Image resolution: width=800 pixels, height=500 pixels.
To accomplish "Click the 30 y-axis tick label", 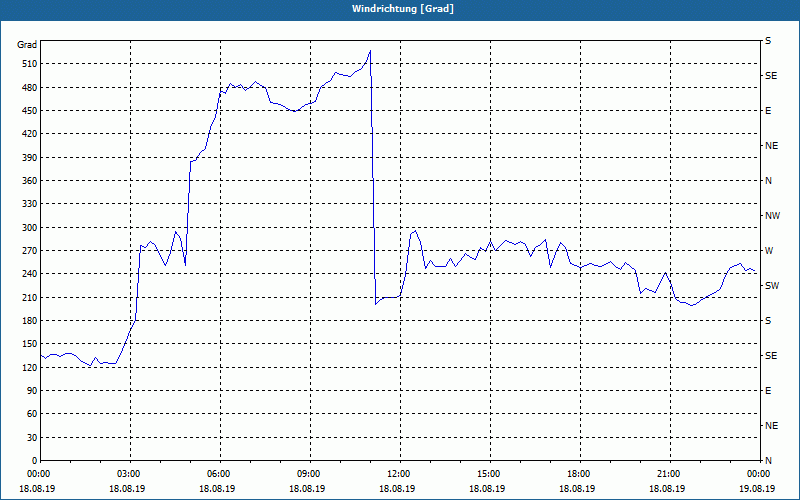I will [32, 437].
